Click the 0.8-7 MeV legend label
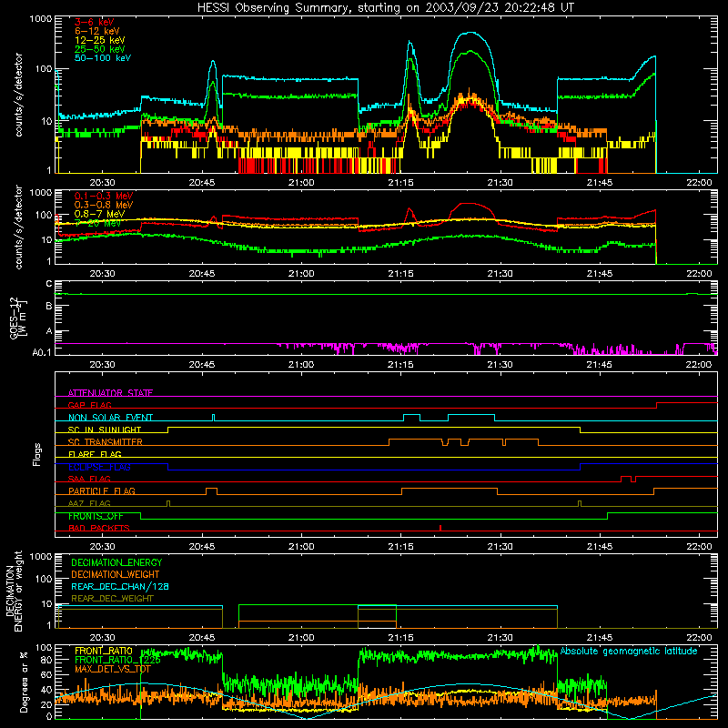 coord(99,214)
